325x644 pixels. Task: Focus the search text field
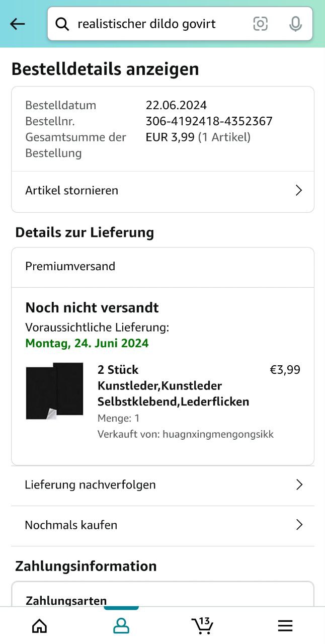point(151,24)
